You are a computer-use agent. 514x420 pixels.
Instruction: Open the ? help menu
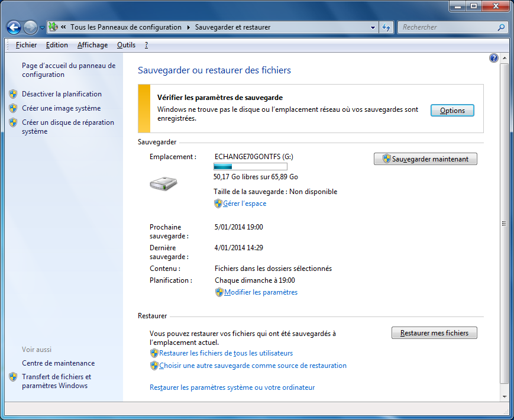[146, 45]
